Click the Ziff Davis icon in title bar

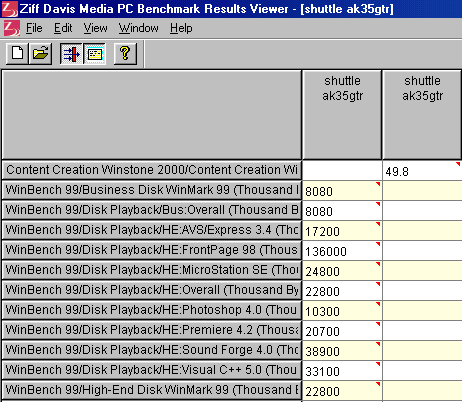point(9,9)
